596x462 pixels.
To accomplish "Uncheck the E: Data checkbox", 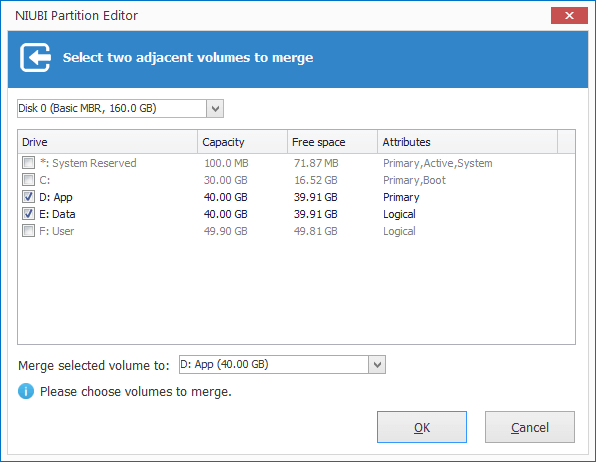I will [29, 214].
